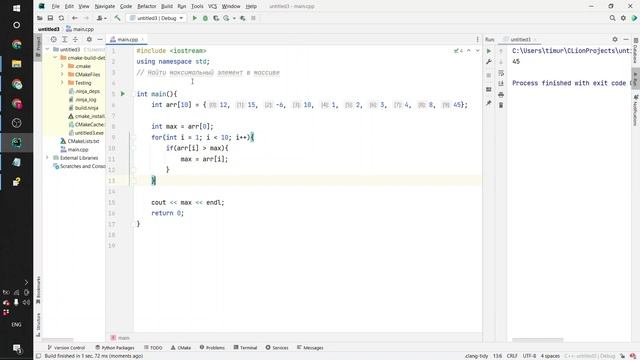The height and width of the screenshot is (360, 640).
Task: Collapse the untitled3 project root node
Action: point(47,49)
